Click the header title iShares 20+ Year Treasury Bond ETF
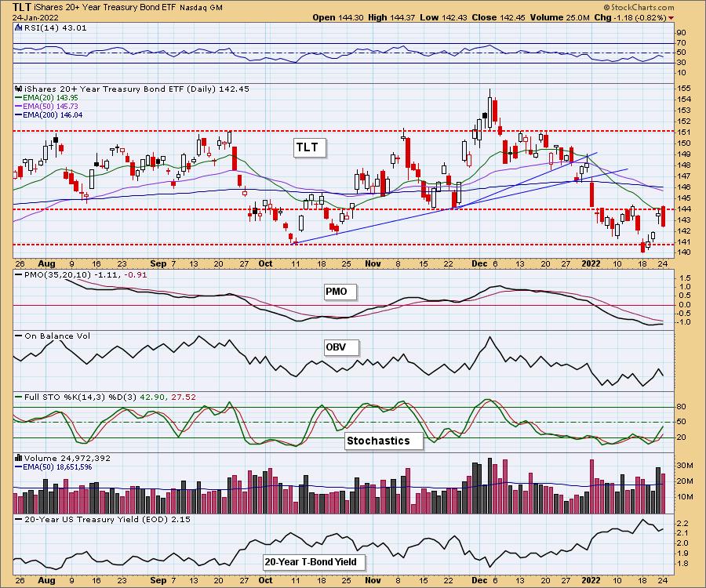 click(x=105, y=8)
